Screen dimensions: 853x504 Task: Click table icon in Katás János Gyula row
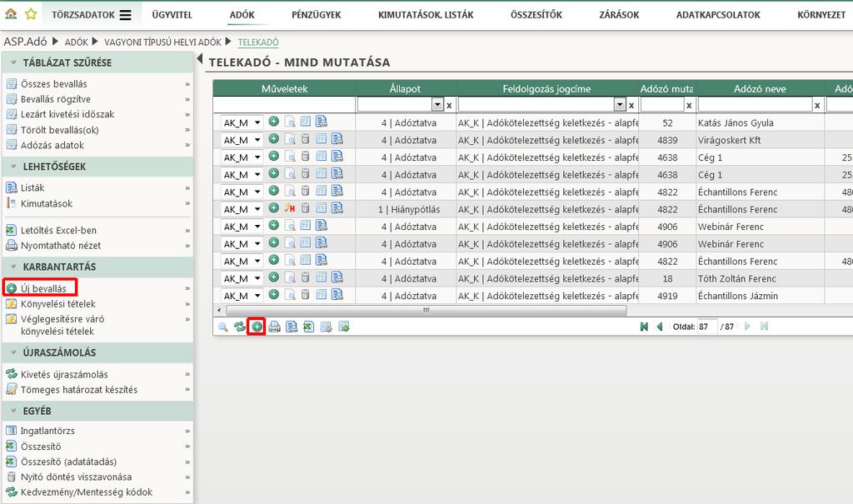(305, 122)
